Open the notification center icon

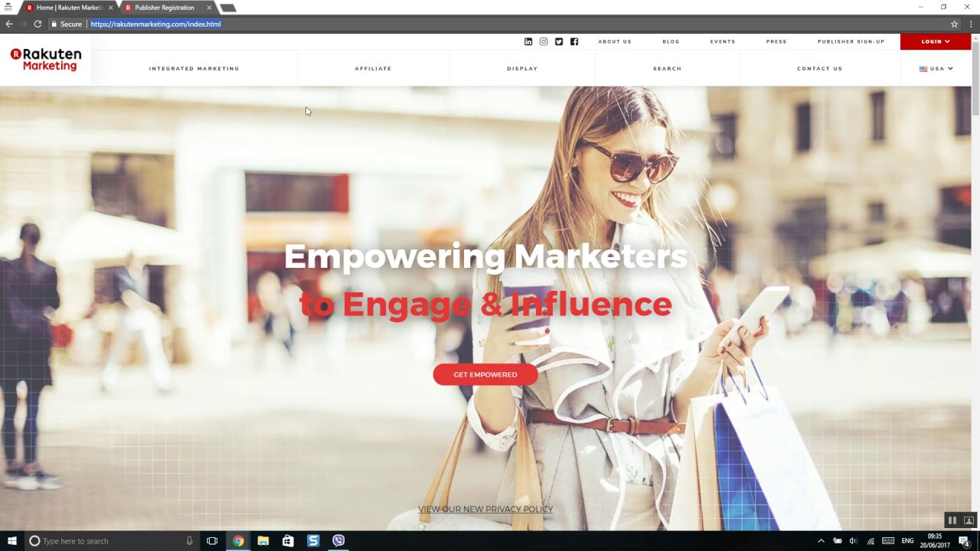[965, 541]
